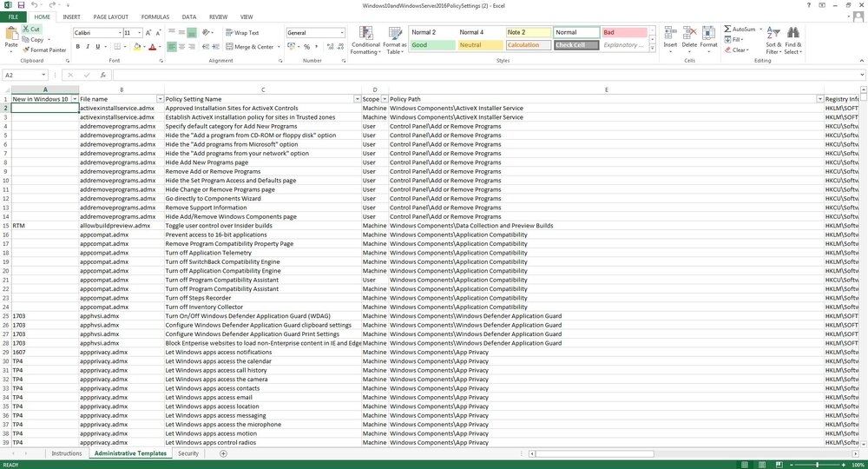Switch to the INSERT ribbon tab
This screenshot has width=868, height=469.
point(71,17)
